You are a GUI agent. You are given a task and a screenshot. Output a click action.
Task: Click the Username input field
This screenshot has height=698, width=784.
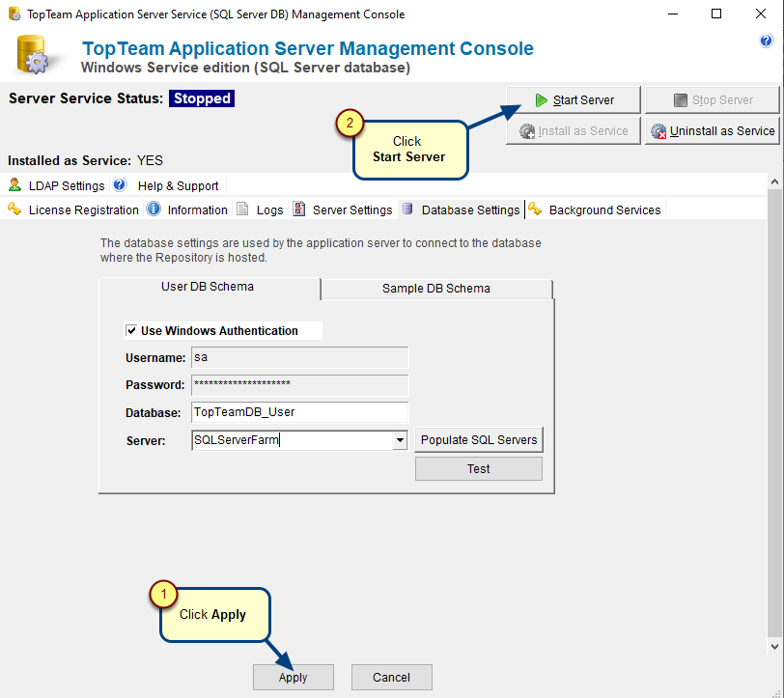click(x=300, y=357)
